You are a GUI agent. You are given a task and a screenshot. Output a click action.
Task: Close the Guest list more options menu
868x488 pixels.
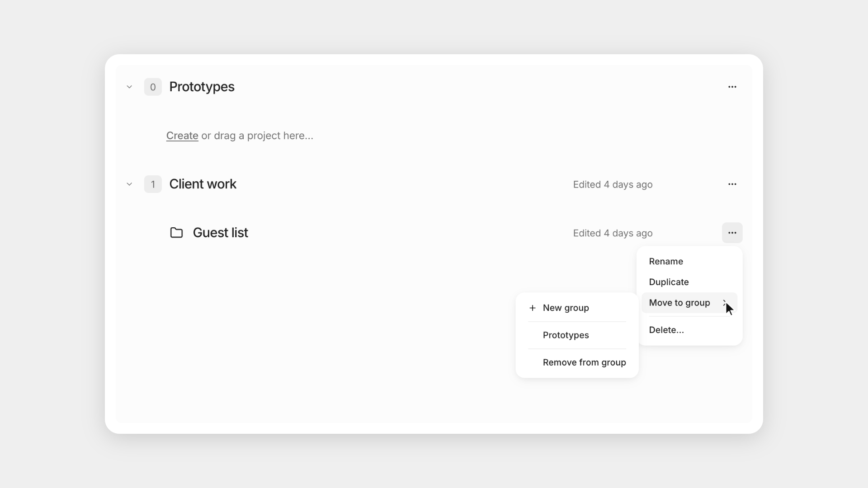[732, 233]
